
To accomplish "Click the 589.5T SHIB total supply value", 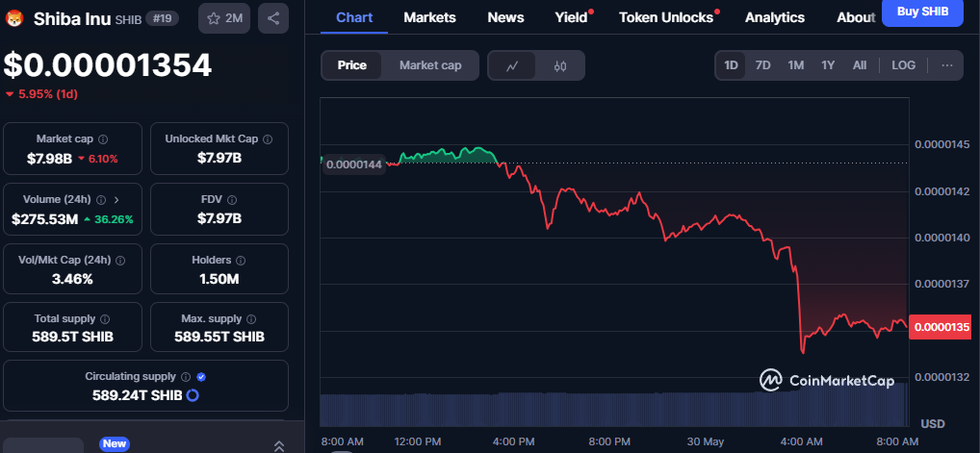I will coord(72,337).
